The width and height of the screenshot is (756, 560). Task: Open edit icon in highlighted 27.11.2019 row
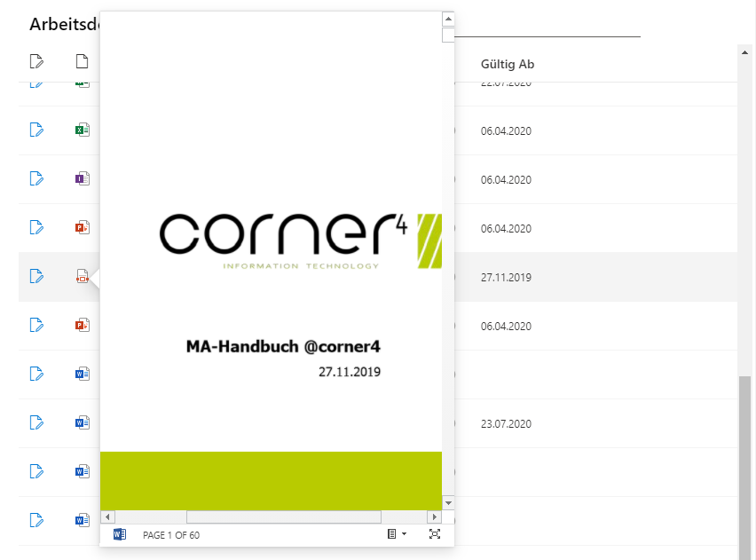pos(36,276)
